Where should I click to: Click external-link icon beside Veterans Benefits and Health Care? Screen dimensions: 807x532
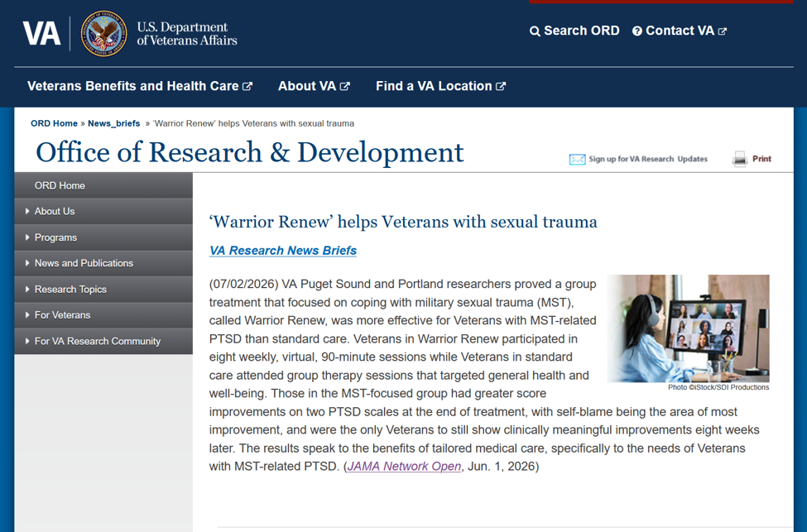[247, 86]
